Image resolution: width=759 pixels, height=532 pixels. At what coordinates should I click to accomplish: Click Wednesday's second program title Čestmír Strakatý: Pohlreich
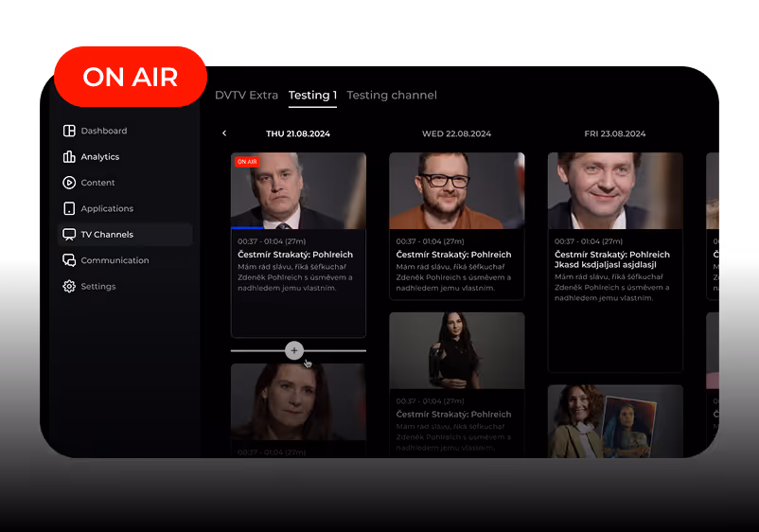(453, 415)
